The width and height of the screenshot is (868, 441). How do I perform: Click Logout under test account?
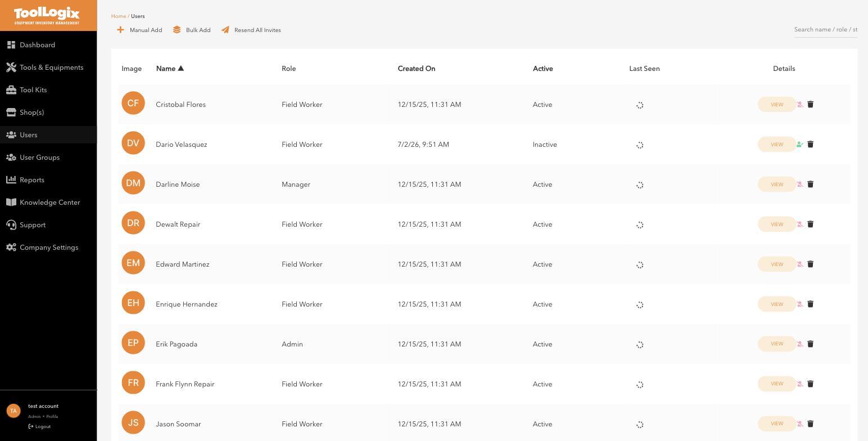click(x=39, y=426)
